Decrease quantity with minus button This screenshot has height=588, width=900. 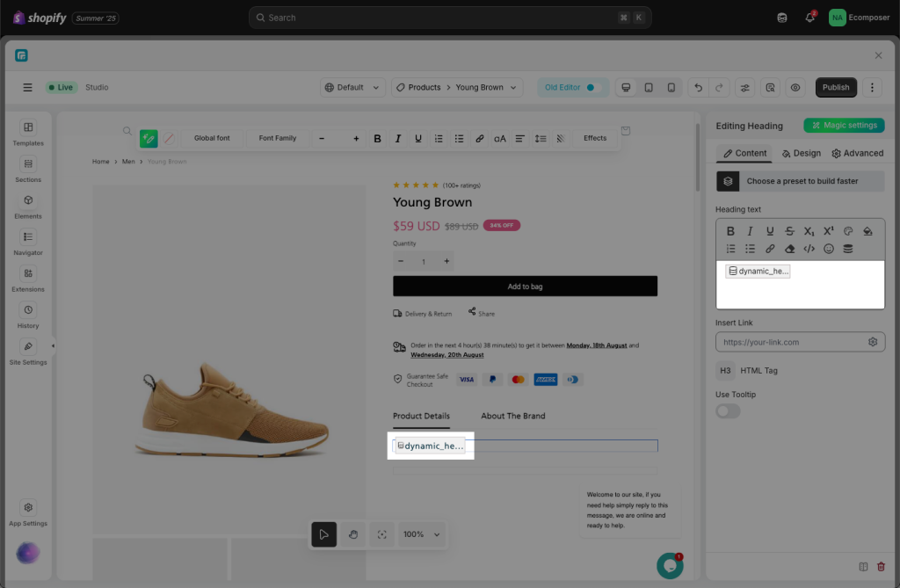[401, 261]
